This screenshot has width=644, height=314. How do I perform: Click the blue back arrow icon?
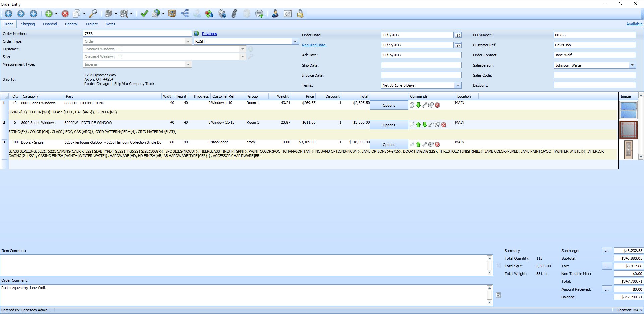click(9, 14)
